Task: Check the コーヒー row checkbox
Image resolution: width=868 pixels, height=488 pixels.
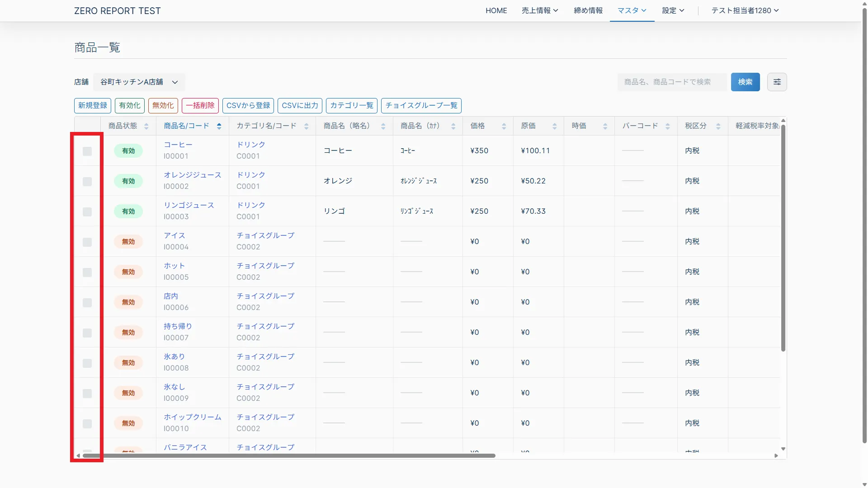Action: (x=87, y=151)
